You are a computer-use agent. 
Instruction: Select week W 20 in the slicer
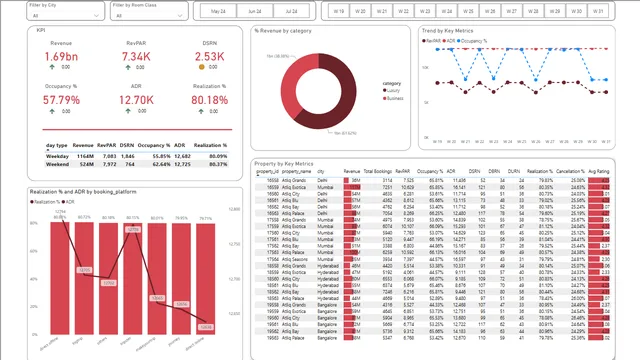tap(360, 11)
